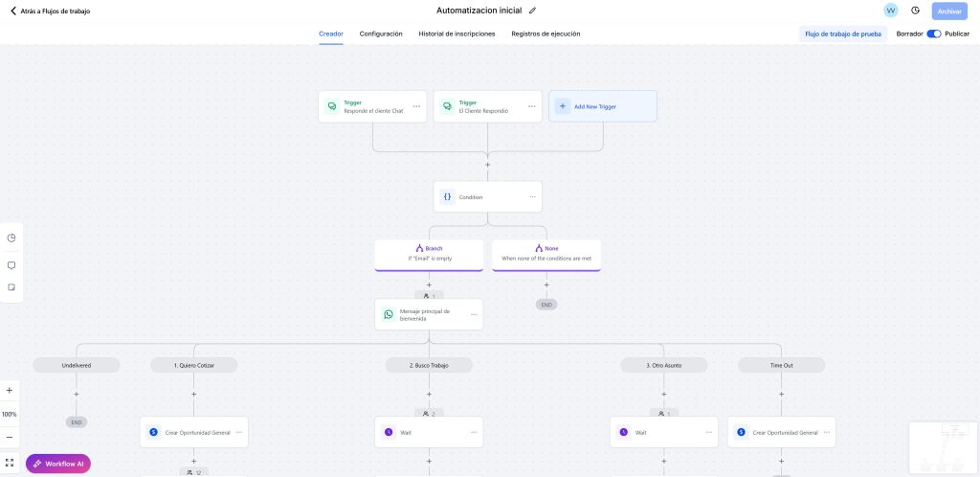Select the WhatsApp Mensaje principal de bienvenida icon
The image size is (980, 477).
(389, 314)
